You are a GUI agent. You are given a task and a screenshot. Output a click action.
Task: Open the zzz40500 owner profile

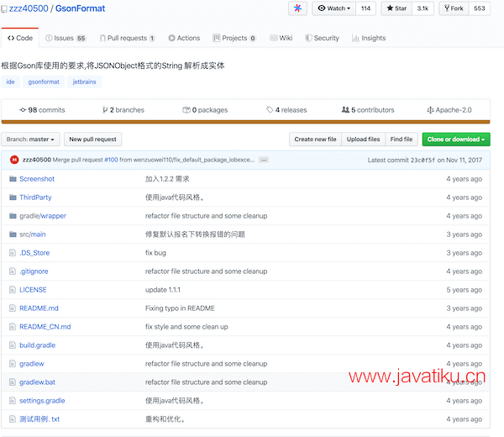[29, 8]
